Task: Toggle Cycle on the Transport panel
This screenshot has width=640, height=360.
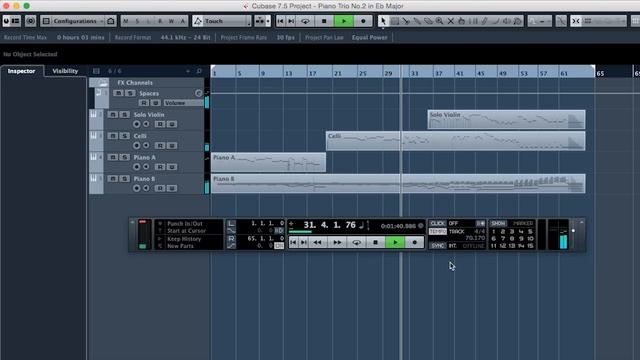Action: click(356, 242)
